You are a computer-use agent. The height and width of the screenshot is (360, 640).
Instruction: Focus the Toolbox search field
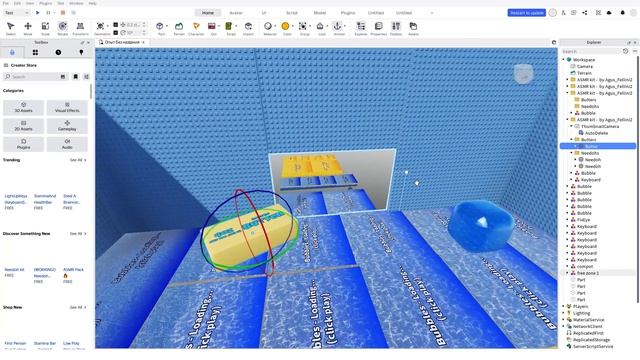coord(35,77)
